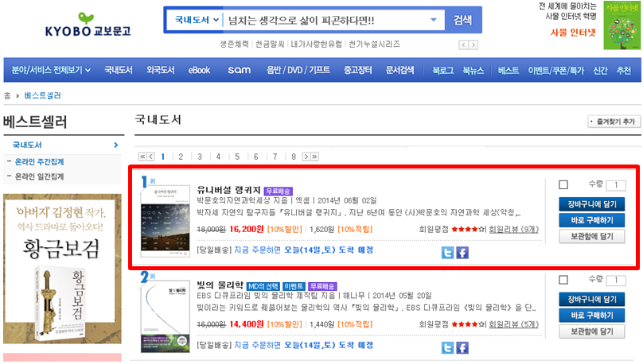Open 신간 navigation item
Screen dimensions: 643x364
click(x=600, y=70)
